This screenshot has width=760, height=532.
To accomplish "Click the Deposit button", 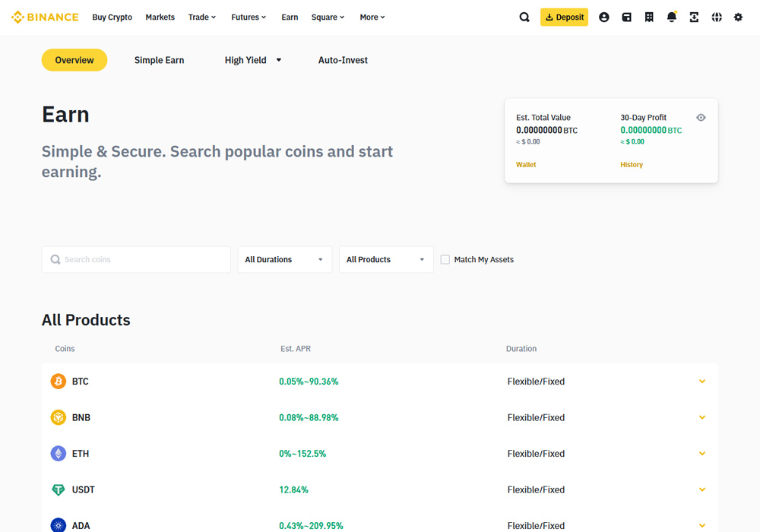I will coord(564,17).
